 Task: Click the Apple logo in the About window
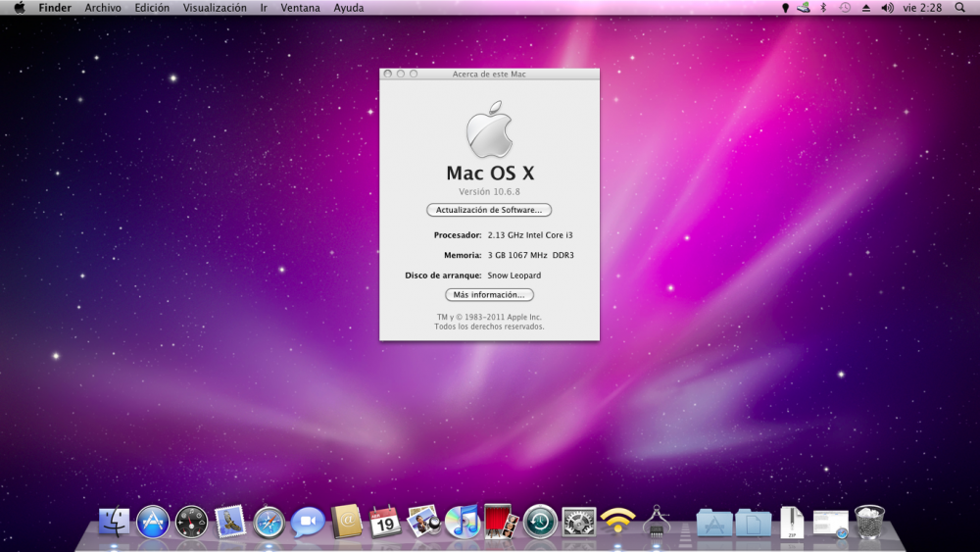(x=489, y=128)
